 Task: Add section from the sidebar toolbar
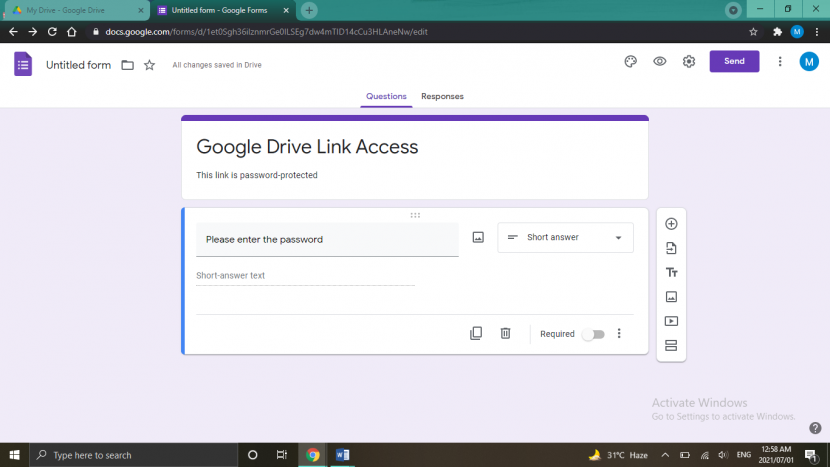[671, 346]
